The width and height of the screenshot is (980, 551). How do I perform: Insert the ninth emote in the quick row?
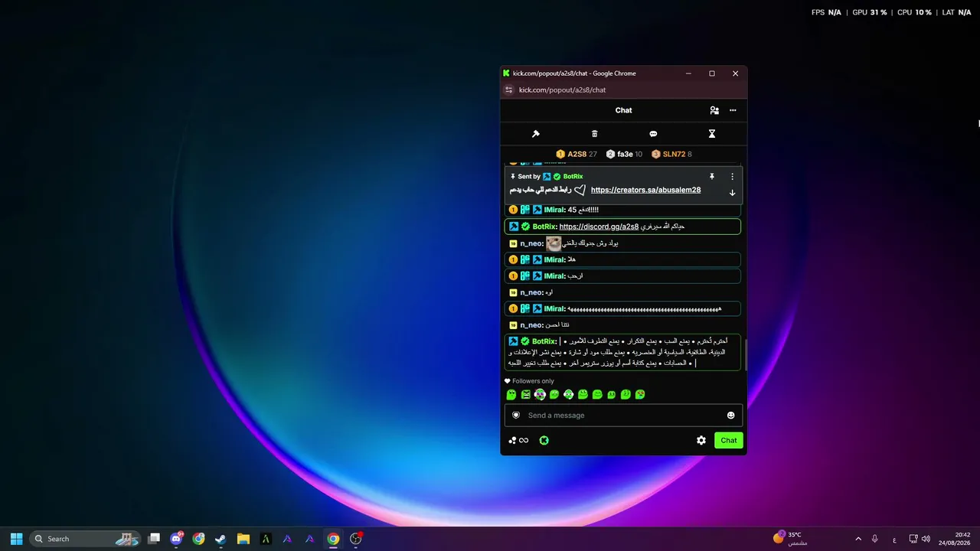coord(626,395)
